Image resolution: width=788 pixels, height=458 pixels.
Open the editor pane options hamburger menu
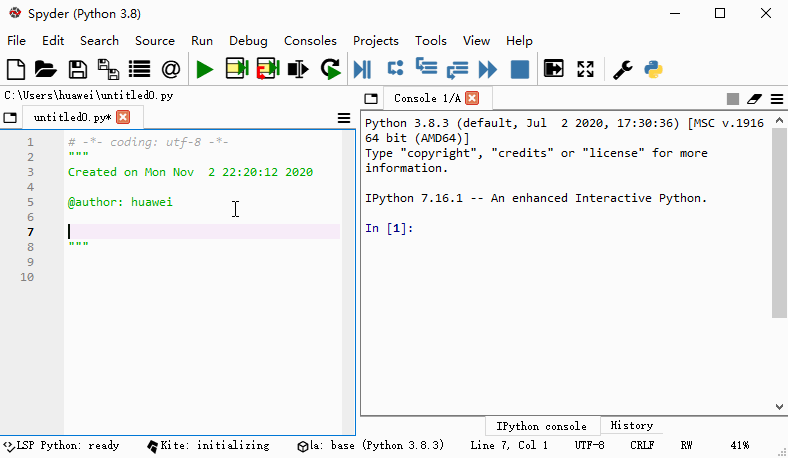(344, 118)
